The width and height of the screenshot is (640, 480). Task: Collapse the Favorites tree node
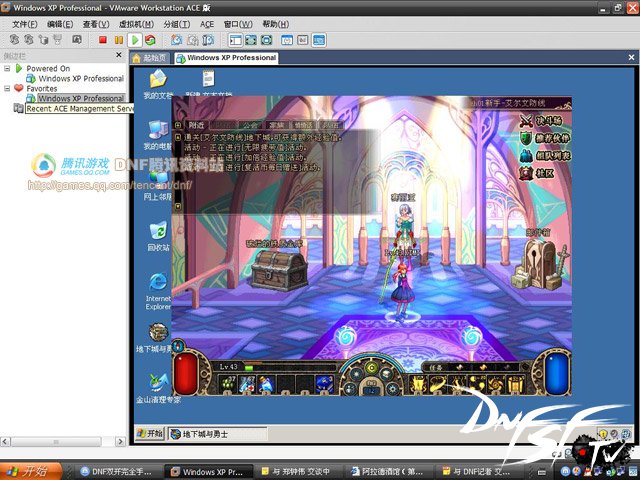click(x=8, y=88)
